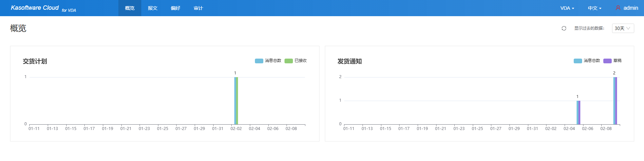644x161 pixels.
Task: Open the 30天 time range dropdown
Action: [622, 28]
